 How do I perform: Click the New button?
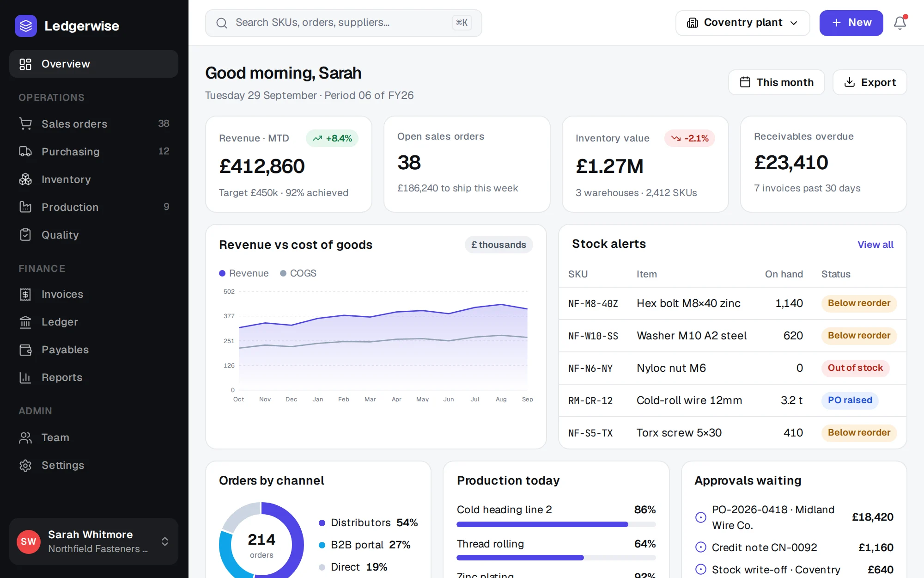[851, 23]
